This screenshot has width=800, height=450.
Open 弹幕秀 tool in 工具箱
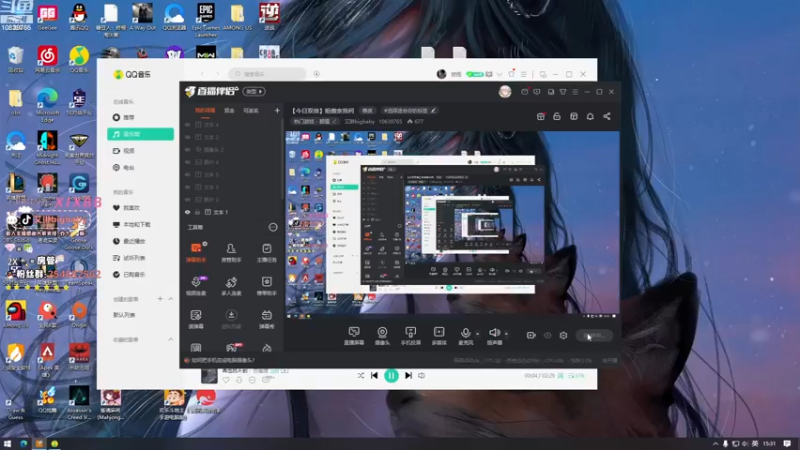(x=266, y=319)
